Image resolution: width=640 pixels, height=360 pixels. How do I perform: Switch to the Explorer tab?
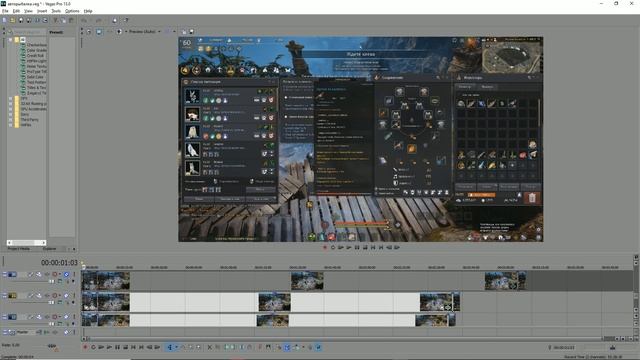click(x=49, y=249)
